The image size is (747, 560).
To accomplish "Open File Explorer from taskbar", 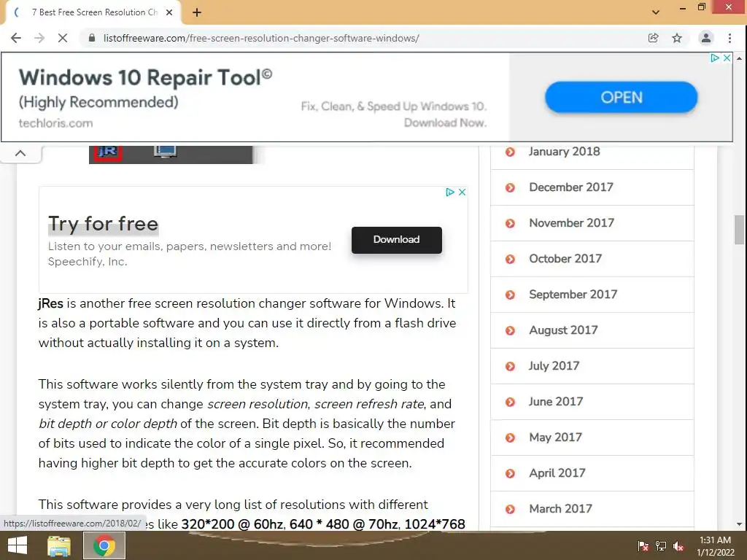I will [x=59, y=545].
